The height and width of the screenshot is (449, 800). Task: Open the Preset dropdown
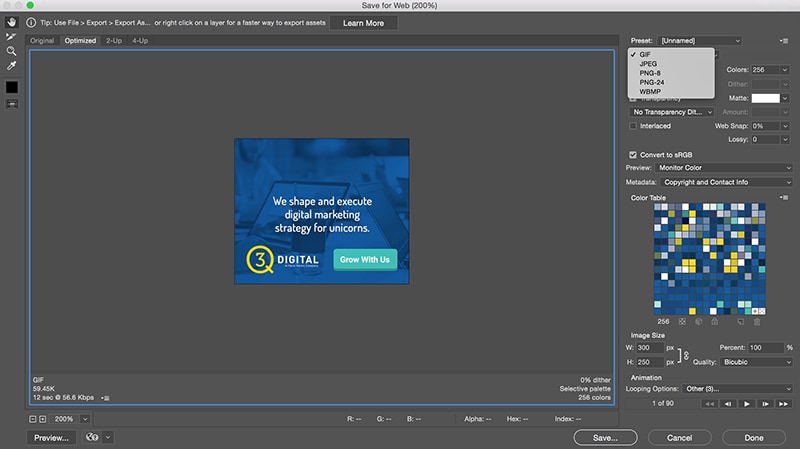pos(699,41)
